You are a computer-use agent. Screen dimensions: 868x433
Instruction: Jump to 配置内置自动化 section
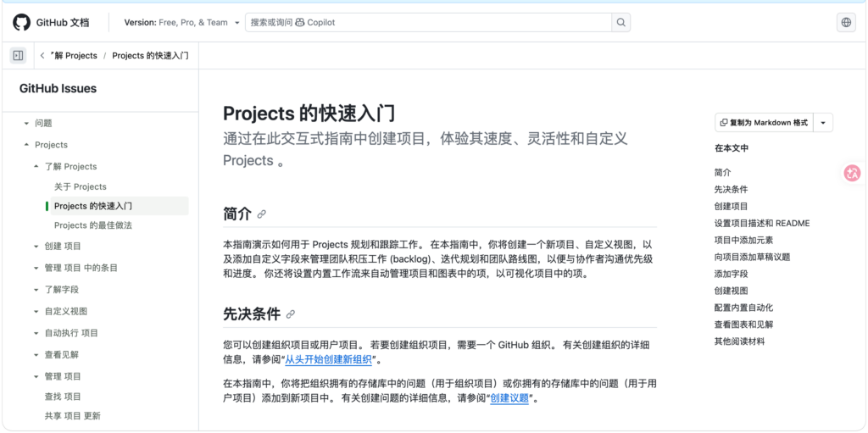click(x=743, y=308)
